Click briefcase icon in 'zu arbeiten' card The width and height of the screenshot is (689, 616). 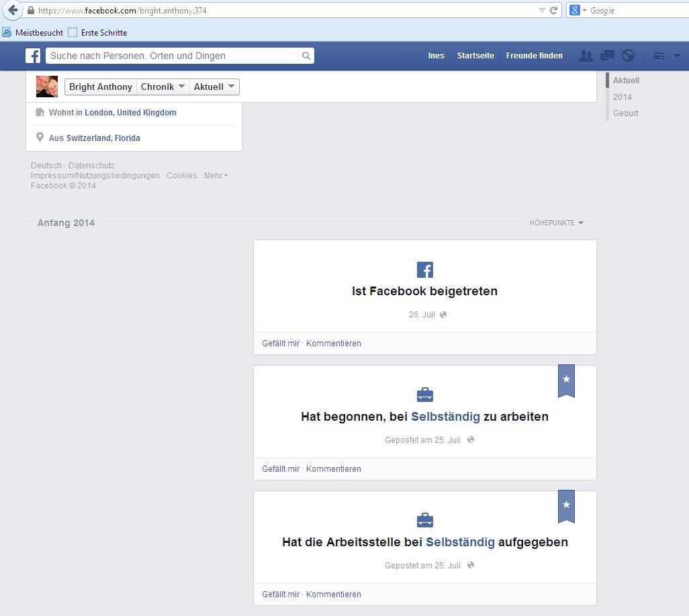click(425, 395)
